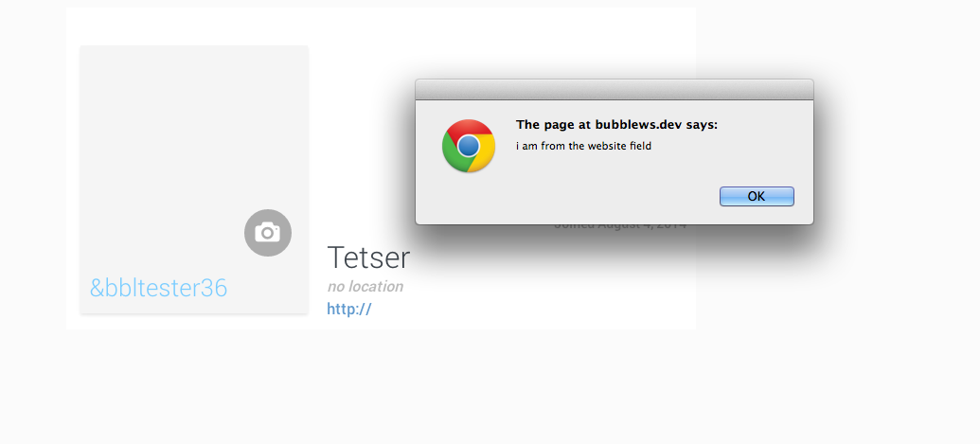Click OK in the alert dialog
980x444 pixels.
[x=757, y=196]
